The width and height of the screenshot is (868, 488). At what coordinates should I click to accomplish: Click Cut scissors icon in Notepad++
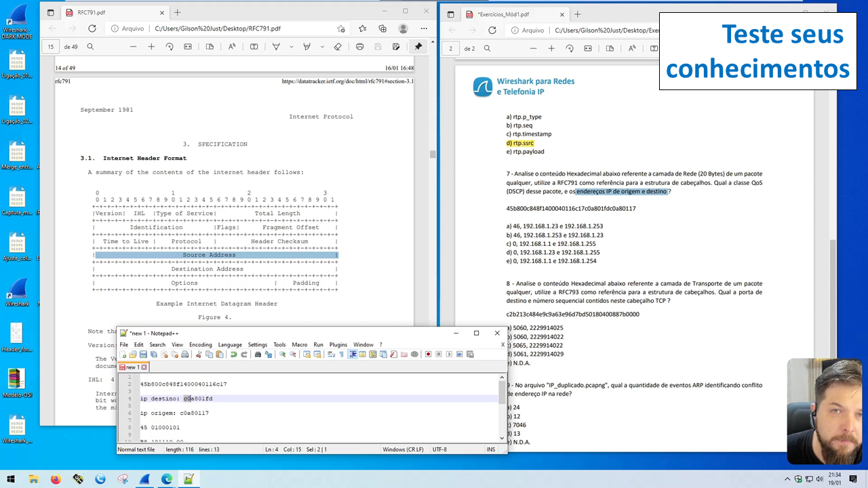pyautogui.click(x=199, y=354)
